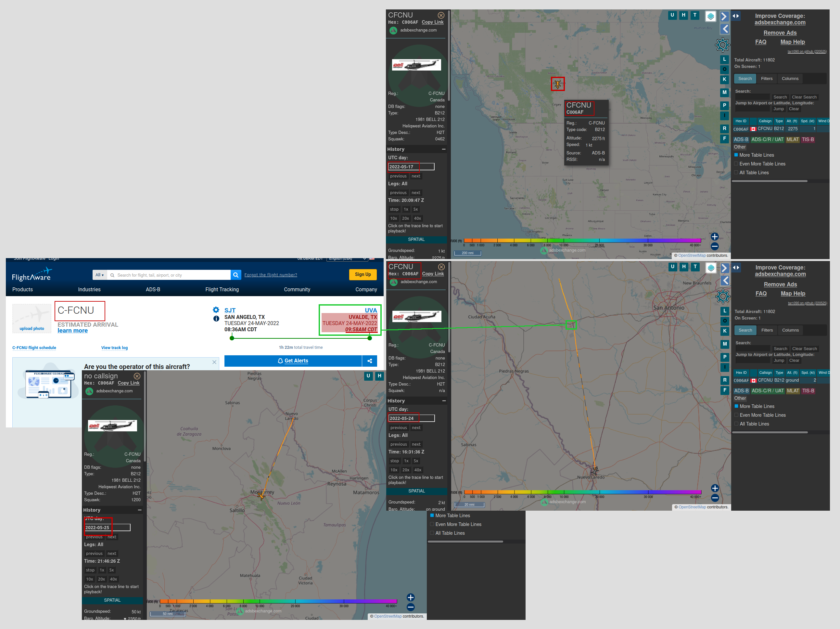Click the right chevron sidebar toggle on 2022-05-17 map

pyautogui.click(x=724, y=16)
